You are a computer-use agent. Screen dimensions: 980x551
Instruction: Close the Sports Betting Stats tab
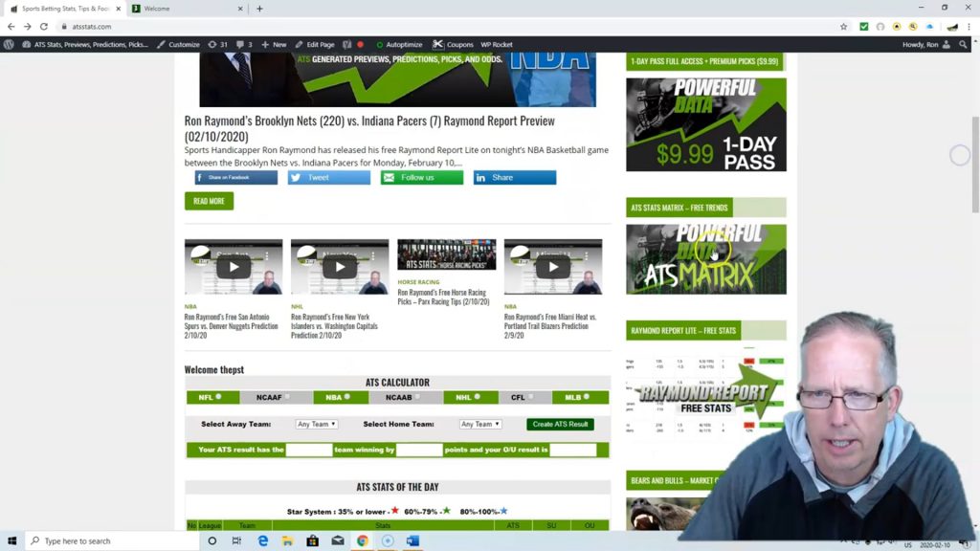pyautogui.click(x=118, y=9)
